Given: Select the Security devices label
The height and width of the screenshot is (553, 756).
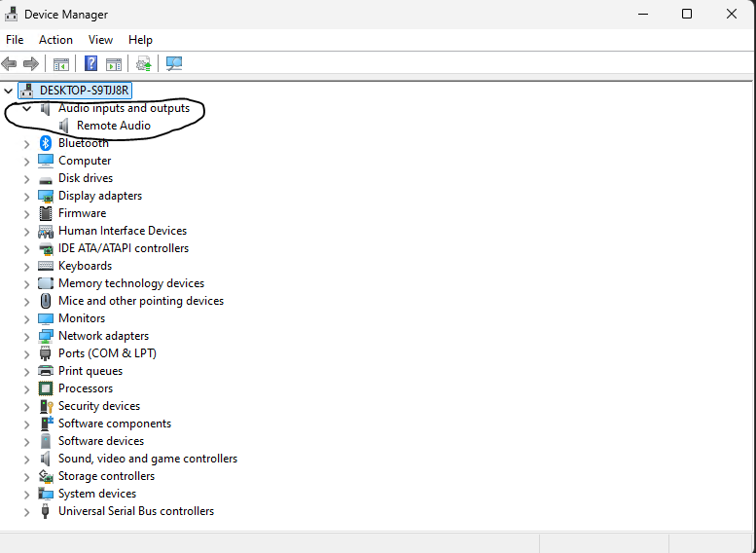Looking at the screenshot, I should tap(99, 406).
